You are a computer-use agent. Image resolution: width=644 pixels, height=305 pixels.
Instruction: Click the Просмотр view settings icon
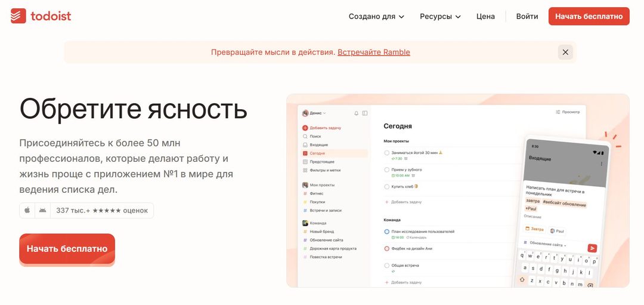coord(558,112)
